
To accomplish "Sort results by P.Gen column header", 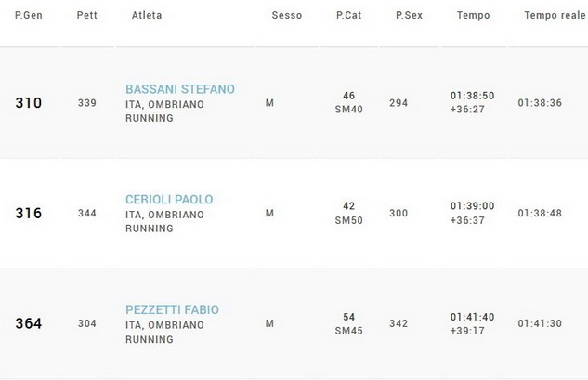I will (31, 15).
